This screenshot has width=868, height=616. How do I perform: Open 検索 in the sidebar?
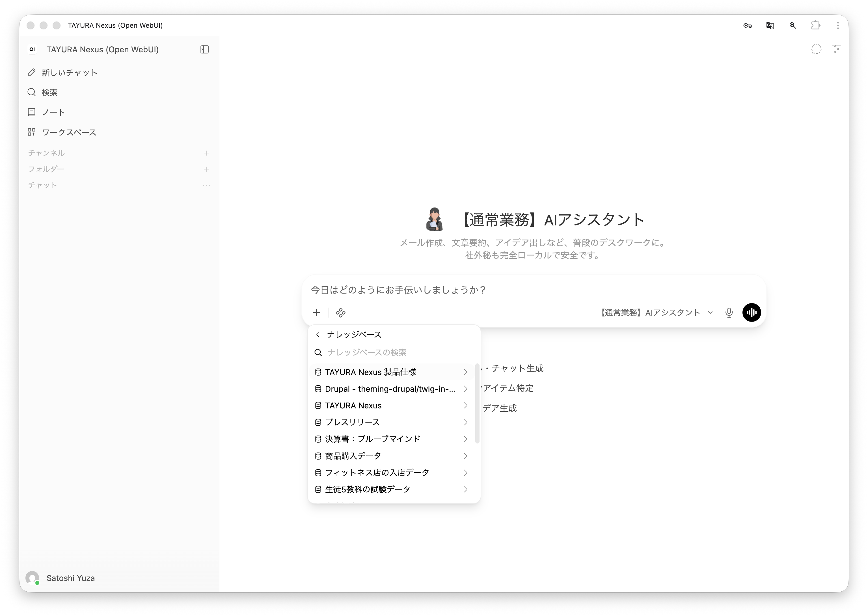(x=119, y=92)
